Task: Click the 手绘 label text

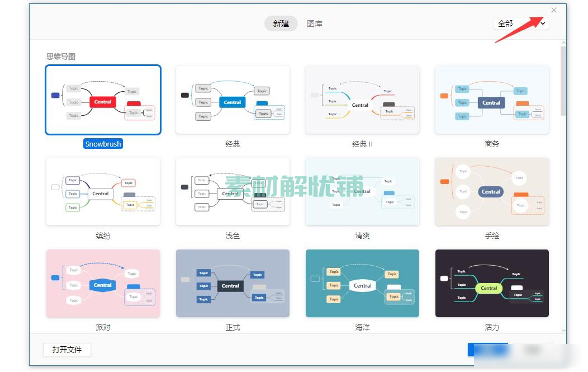Action: click(x=492, y=236)
